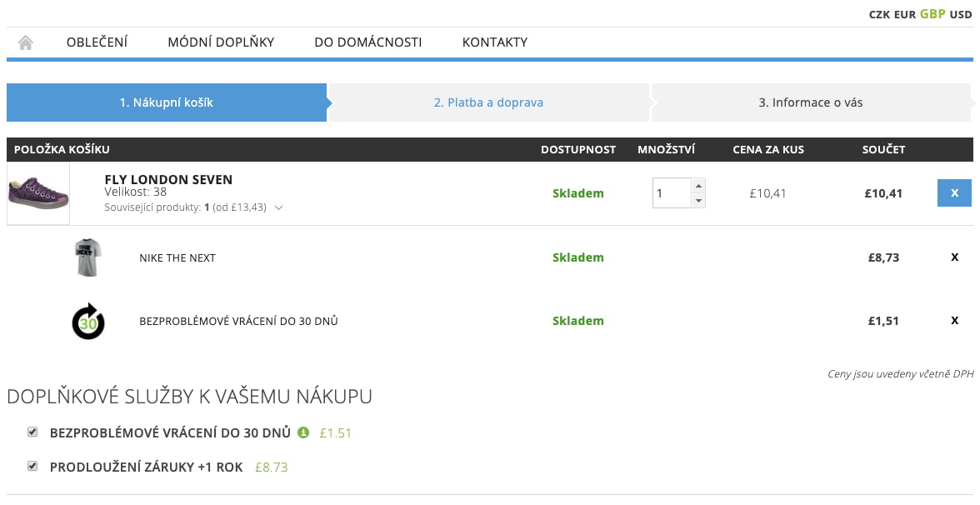This screenshot has width=980, height=505.
Task: Click the 30-day return price £1,51
Action: point(883,322)
